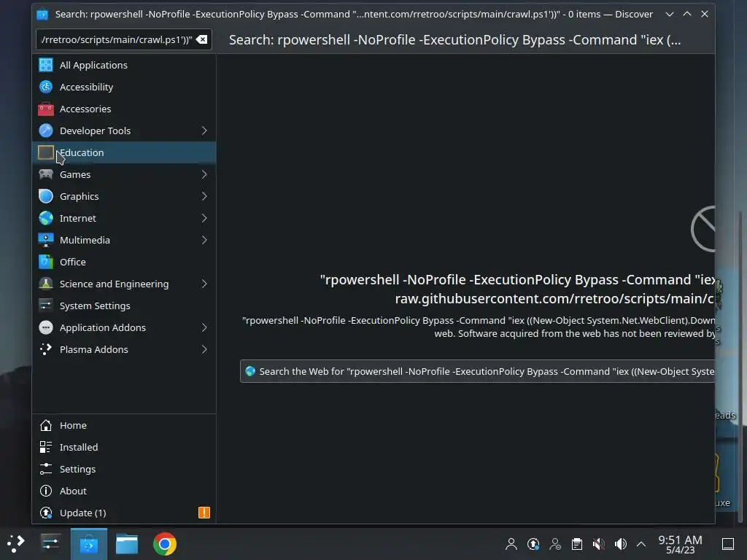Screen dimensions: 747x560
Task: Select the Accessories category
Action: point(124,109)
